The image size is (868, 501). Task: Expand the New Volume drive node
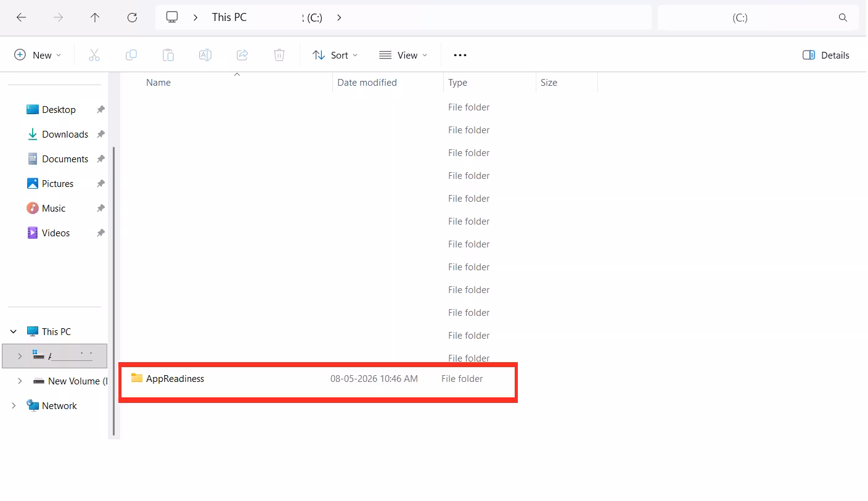tap(20, 381)
